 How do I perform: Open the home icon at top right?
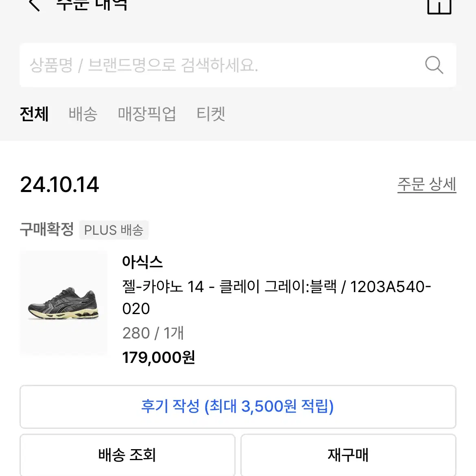[439, 6]
